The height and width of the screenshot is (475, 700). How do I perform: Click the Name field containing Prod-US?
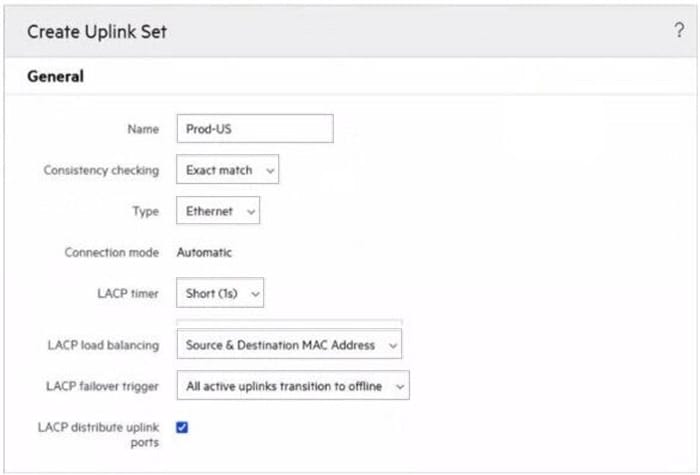point(254,129)
